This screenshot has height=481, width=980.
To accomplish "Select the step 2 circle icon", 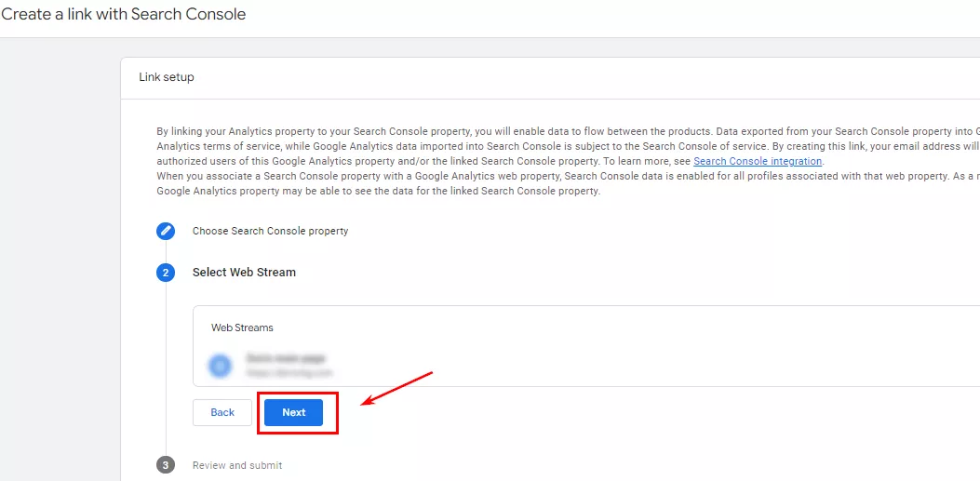I will [165, 273].
